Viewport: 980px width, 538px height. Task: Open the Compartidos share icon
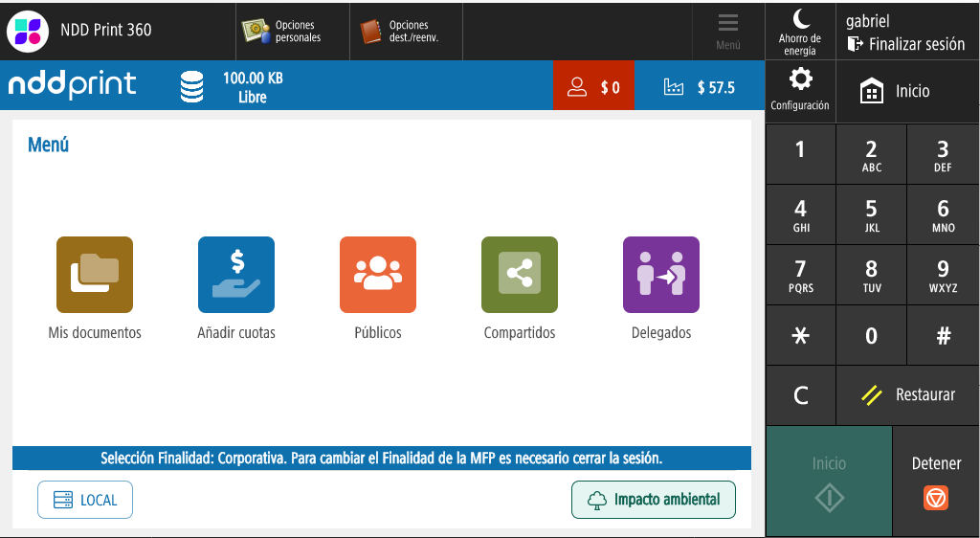(520, 275)
